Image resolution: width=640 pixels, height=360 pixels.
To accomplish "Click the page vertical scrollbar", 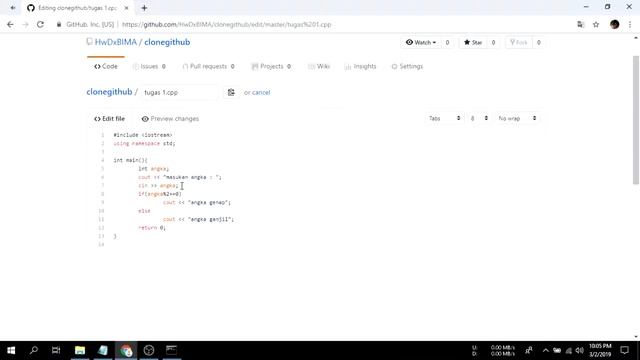I will tap(636, 120).
